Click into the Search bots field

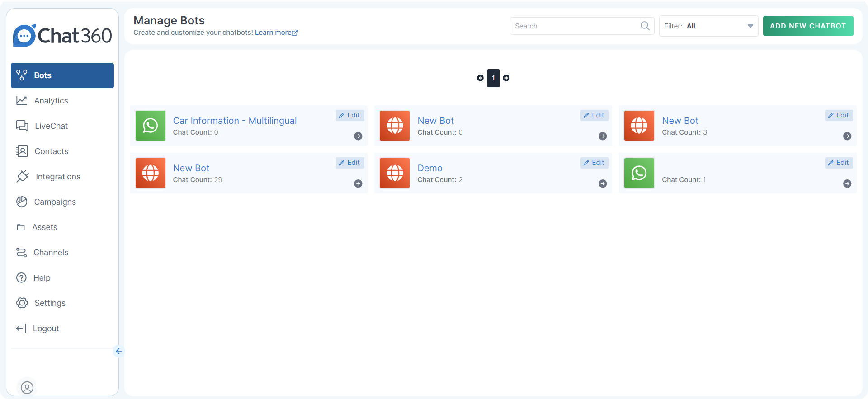(582, 26)
